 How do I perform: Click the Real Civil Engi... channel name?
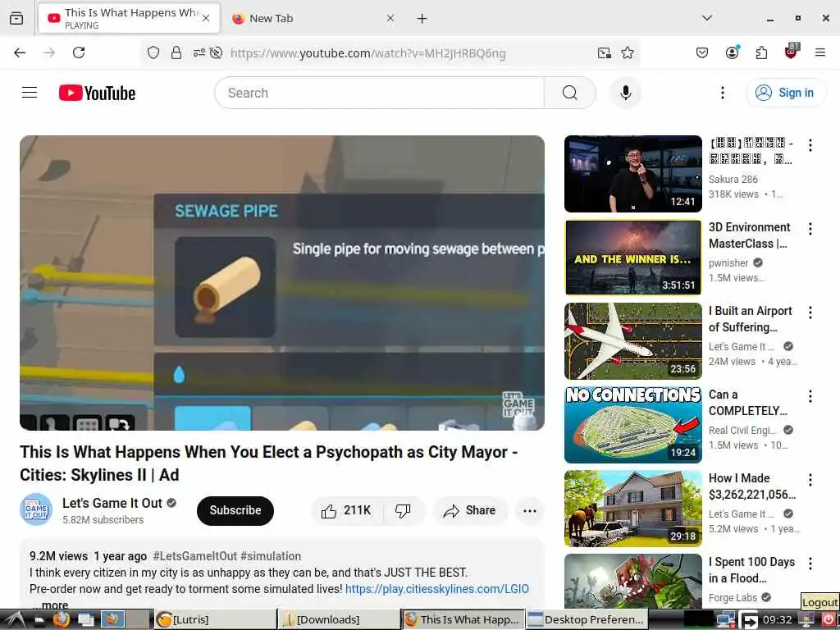pos(742,430)
